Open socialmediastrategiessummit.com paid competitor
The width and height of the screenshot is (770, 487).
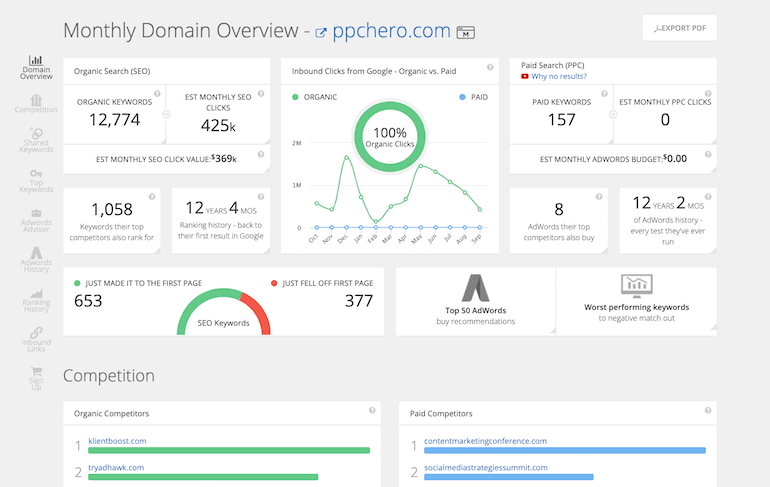tap(486, 467)
